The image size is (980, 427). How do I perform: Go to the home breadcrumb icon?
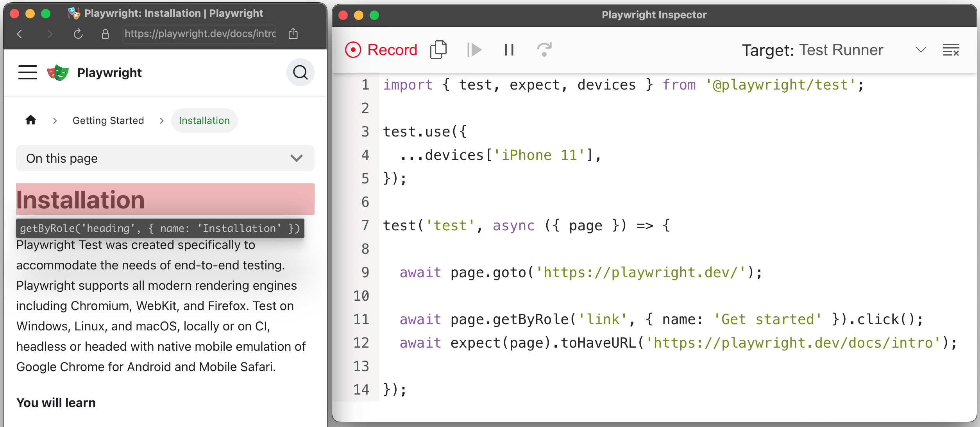[x=31, y=120]
